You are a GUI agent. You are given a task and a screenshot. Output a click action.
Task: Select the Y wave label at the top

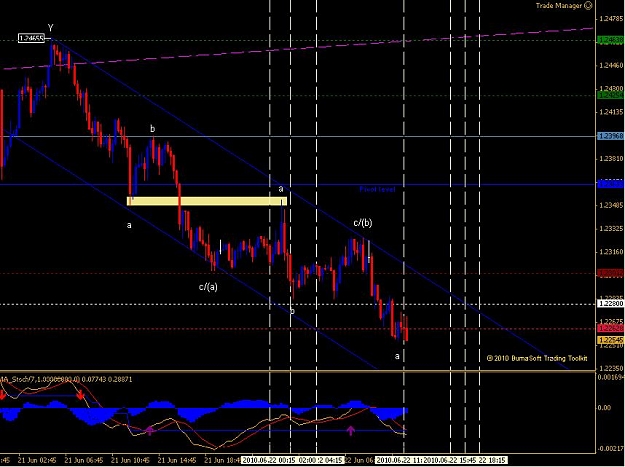coord(51,28)
